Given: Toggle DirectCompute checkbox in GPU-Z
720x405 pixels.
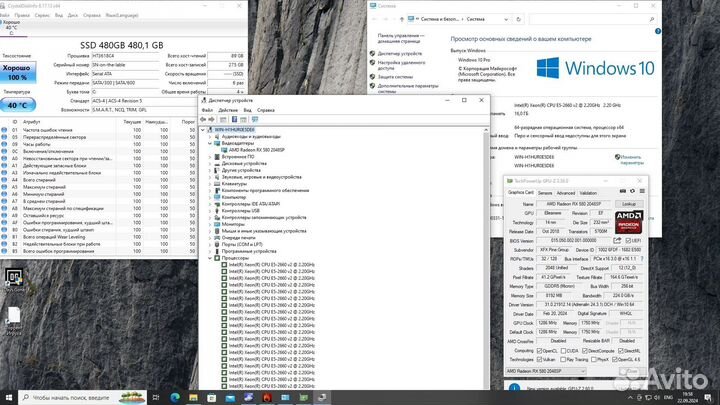Looking at the screenshot, I should (x=585, y=351).
